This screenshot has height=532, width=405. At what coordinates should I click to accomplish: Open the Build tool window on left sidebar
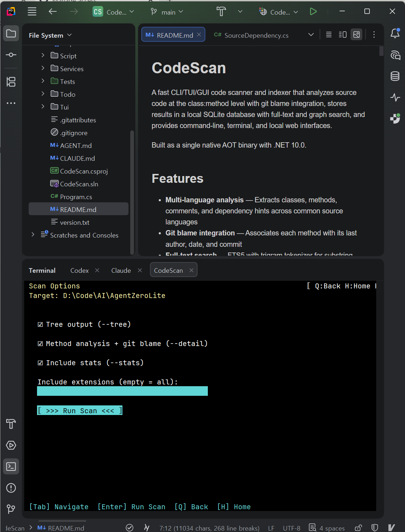[11, 424]
